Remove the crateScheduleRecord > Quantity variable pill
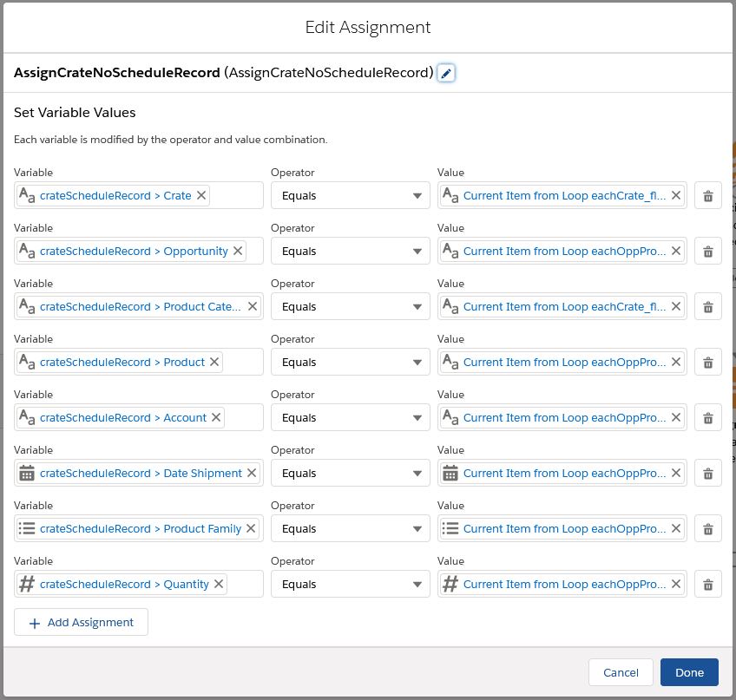Screen dimensions: 736x700 pos(219,585)
